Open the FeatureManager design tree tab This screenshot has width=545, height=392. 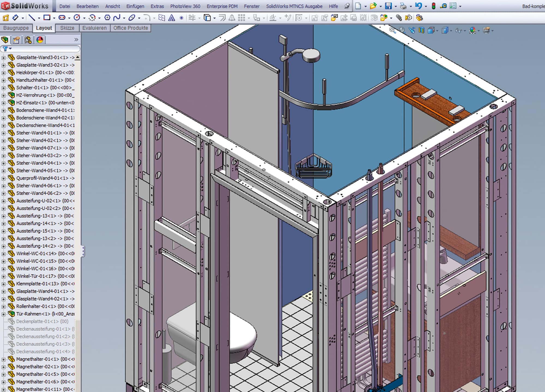(5, 40)
